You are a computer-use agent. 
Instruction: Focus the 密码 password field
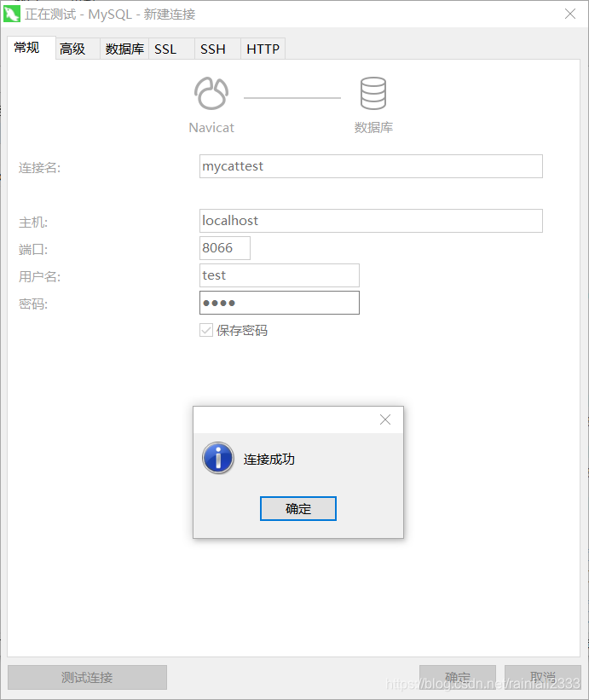(x=280, y=303)
